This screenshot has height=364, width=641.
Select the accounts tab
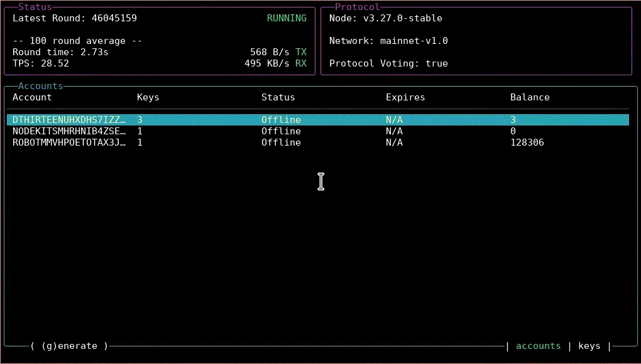tap(538, 346)
